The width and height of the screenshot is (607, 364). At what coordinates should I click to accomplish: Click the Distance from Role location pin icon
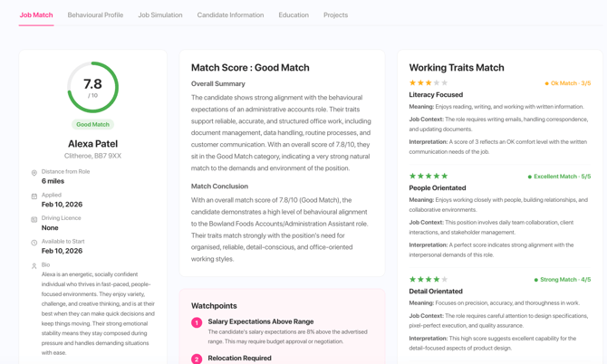[34, 173]
